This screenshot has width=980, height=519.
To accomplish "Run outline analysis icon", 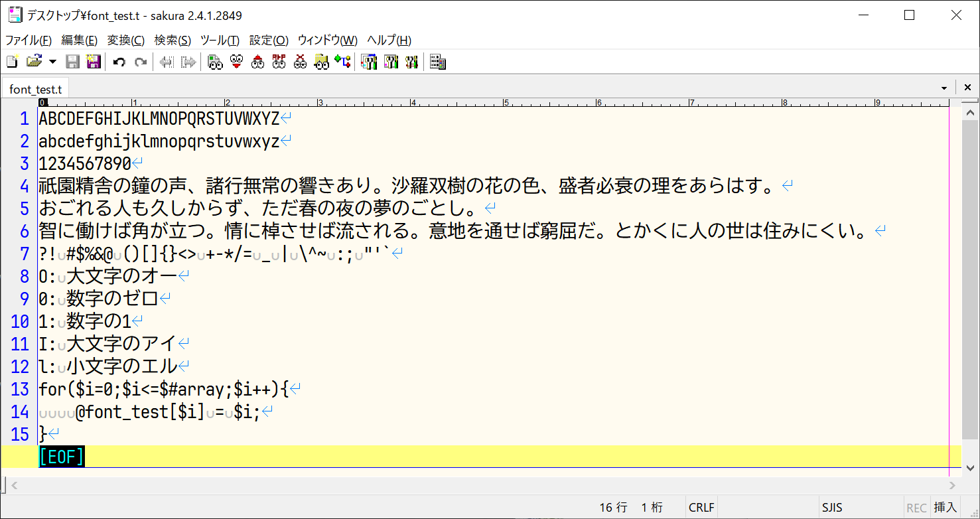I will [x=342, y=62].
